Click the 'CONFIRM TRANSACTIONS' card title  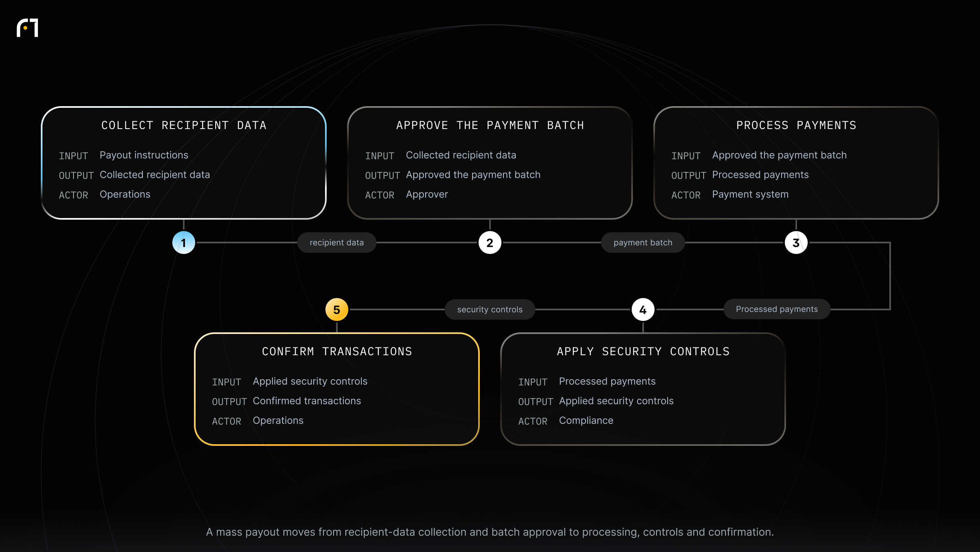[x=337, y=352]
